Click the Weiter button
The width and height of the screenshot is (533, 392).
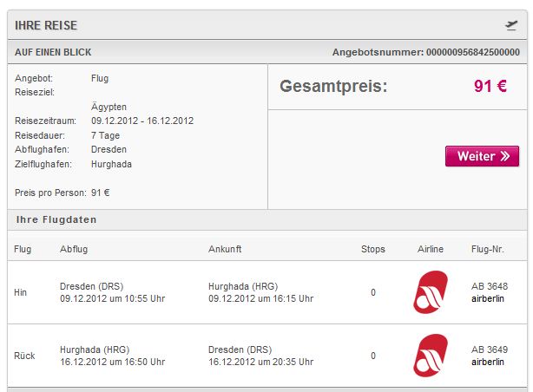482,156
